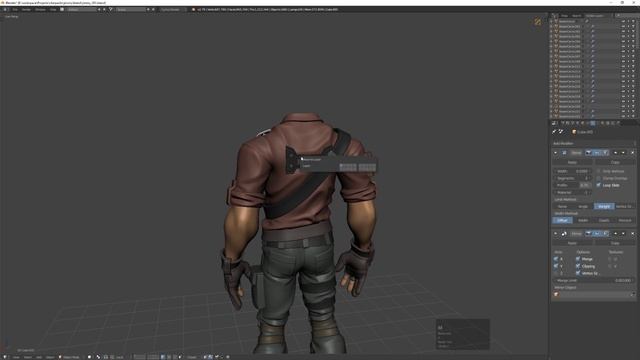Toggle Mirror axis Y checkbox

pyautogui.click(x=556, y=266)
